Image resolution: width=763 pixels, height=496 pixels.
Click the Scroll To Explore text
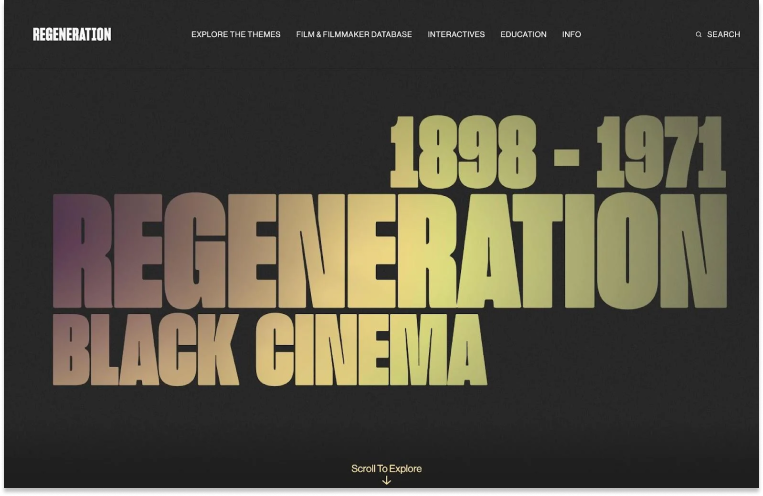point(386,468)
